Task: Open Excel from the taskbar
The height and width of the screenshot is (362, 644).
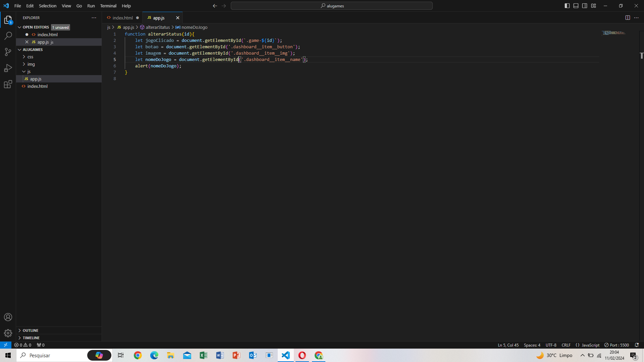Action: [203, 355]
